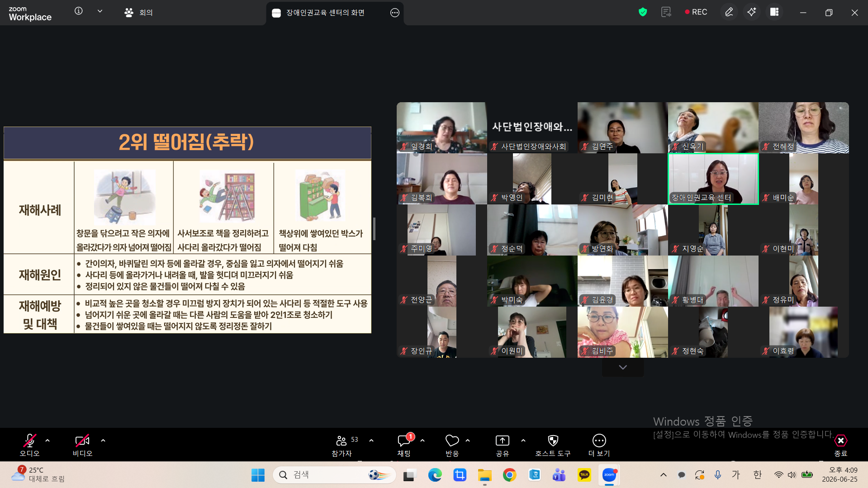Open the meeting info icon
The image size is (868, 488).
(79, 11)
